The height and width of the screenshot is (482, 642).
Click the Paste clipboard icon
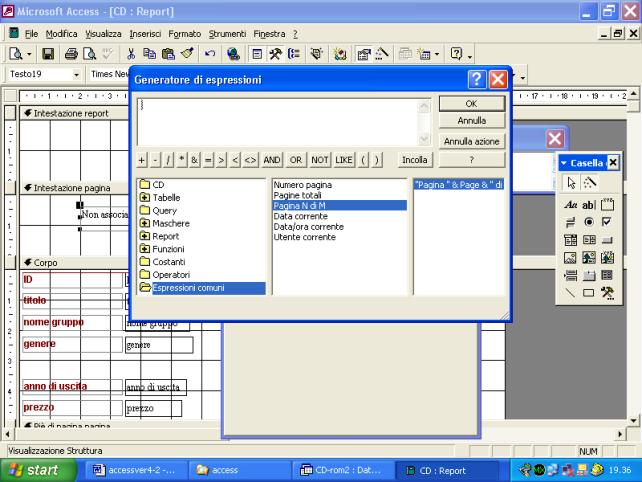[168, 54]
